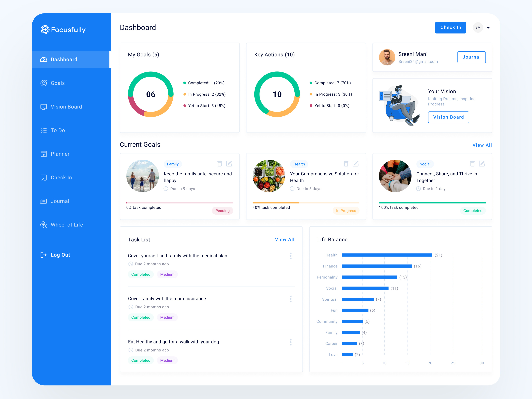532x399 pixels.
Task: Open View All next to Current Goals
Action: 482,145
